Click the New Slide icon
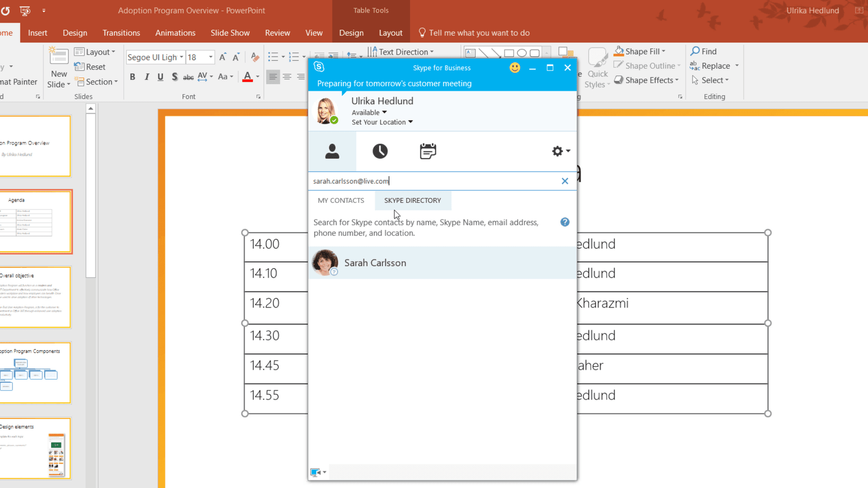This screenshot has height=488, width=868. point(59,57)
